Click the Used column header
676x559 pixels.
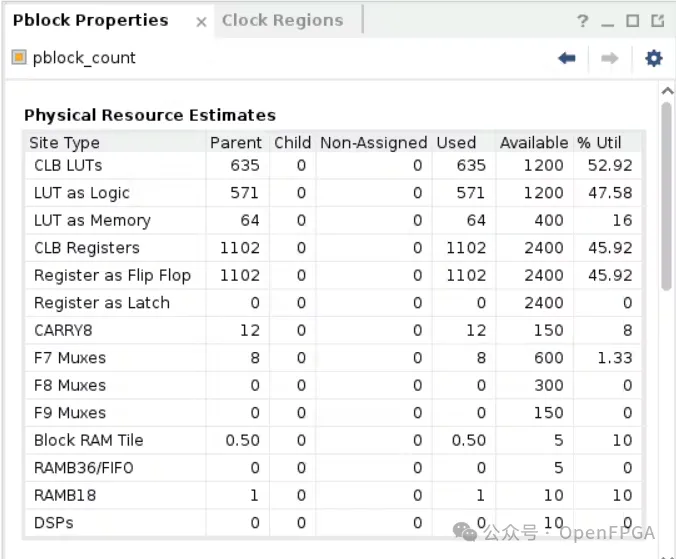coord(456,143)
